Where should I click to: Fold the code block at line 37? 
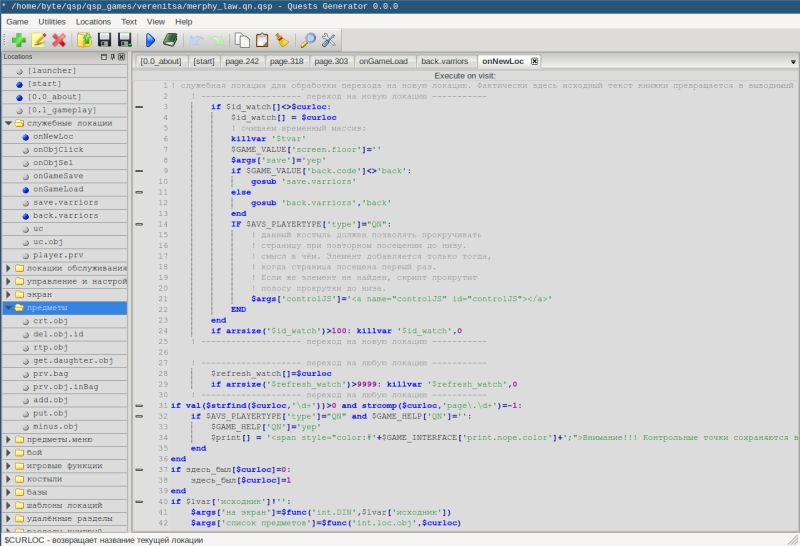pyautogui.click(x=139, y=469)
